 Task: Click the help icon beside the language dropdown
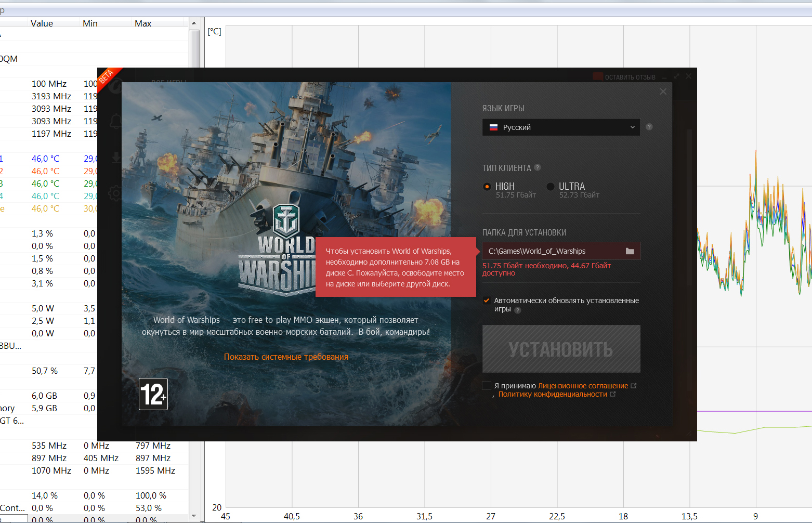(x=649, y=127)
